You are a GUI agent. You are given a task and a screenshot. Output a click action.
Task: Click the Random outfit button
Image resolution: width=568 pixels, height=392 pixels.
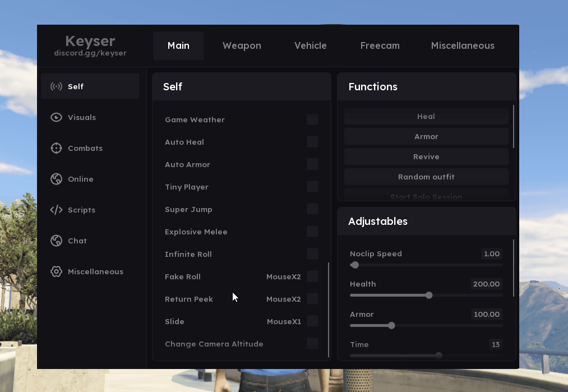426,177
